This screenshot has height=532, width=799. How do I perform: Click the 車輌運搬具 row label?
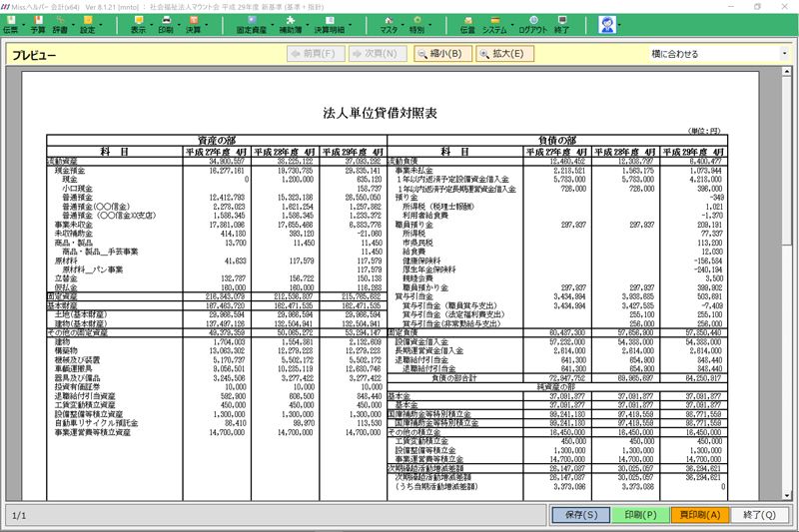point(74,368)
